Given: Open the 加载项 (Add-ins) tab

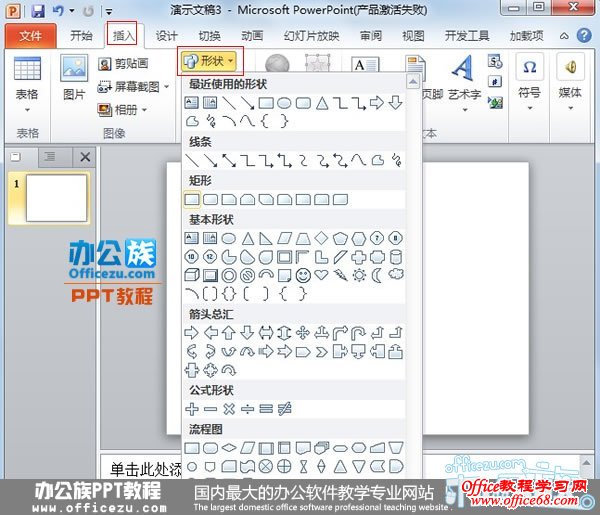Looking at the screenshot, I should pos(527,36).
